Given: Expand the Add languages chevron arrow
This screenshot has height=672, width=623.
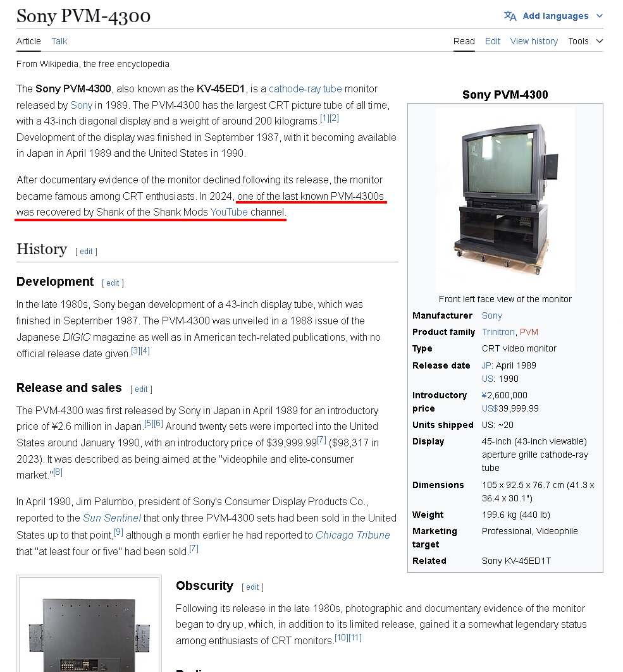Looking at the screenshot, I should (x=600, y=16).
